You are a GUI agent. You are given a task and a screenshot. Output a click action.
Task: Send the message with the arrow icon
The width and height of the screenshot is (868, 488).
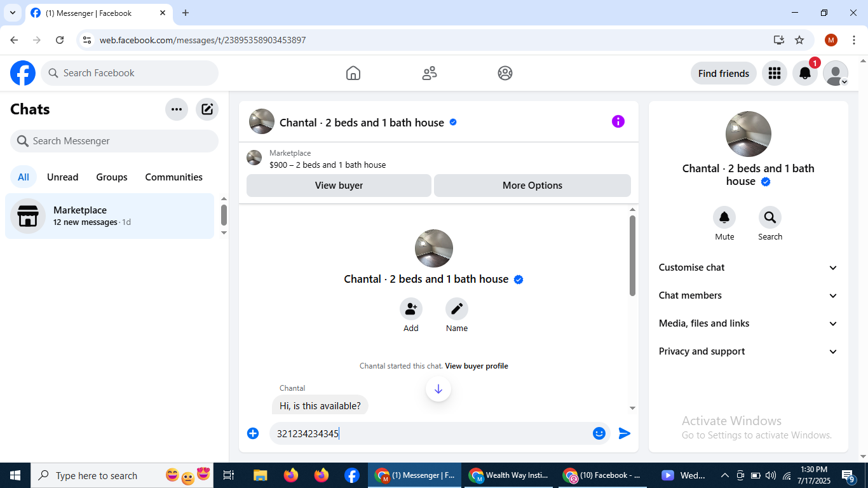[625, 433]
